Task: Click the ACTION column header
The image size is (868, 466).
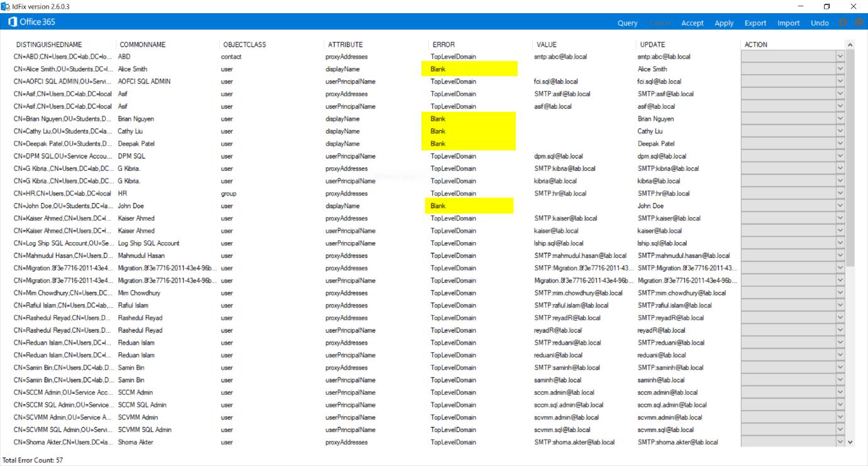Action: click(x=756, y=45)
